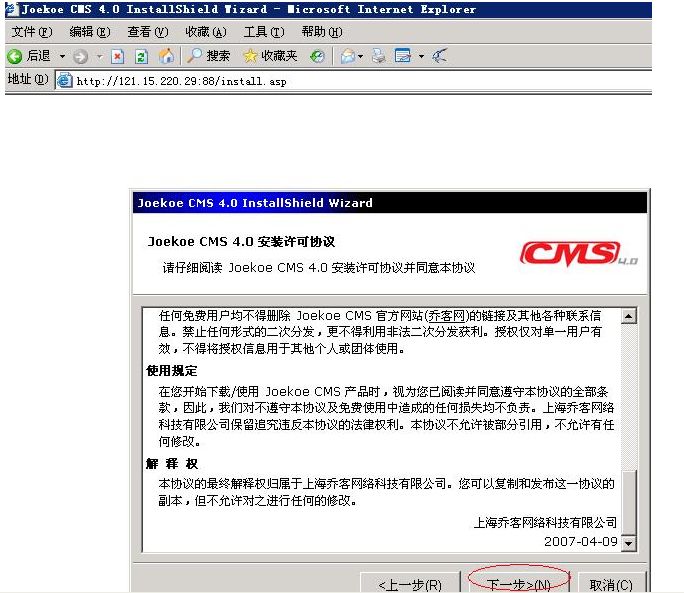The width and height of the screenshot is (684, 593).
Task: Open the 编辑(E) menu
Action: coord(89,32)
